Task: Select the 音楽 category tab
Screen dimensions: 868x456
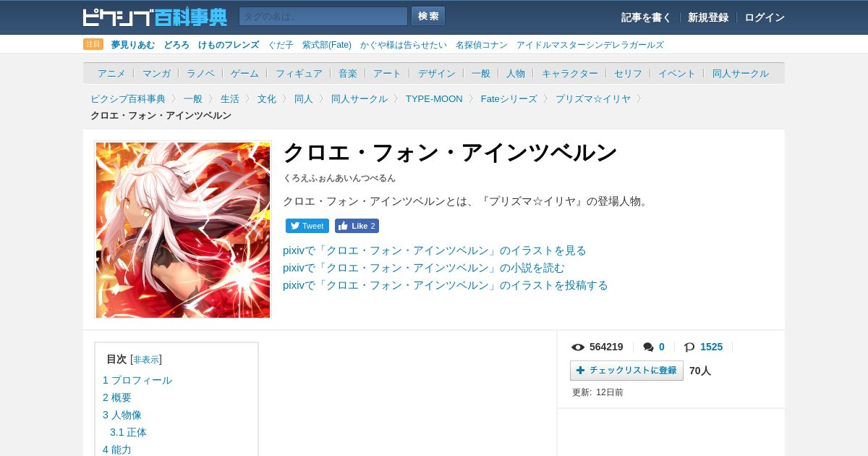Action: pos(348,73)
